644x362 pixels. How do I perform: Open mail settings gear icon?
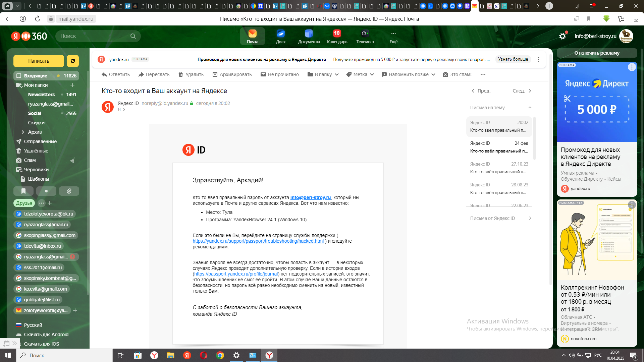point(562,36)
